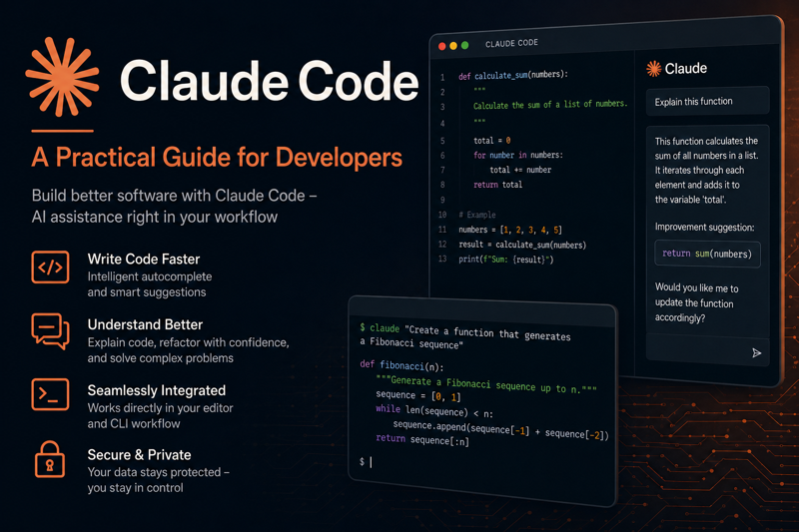Screen dimensions: 799x532
Task: Click the Fibonacci docstring line in terminal
Action: [486, 384]
